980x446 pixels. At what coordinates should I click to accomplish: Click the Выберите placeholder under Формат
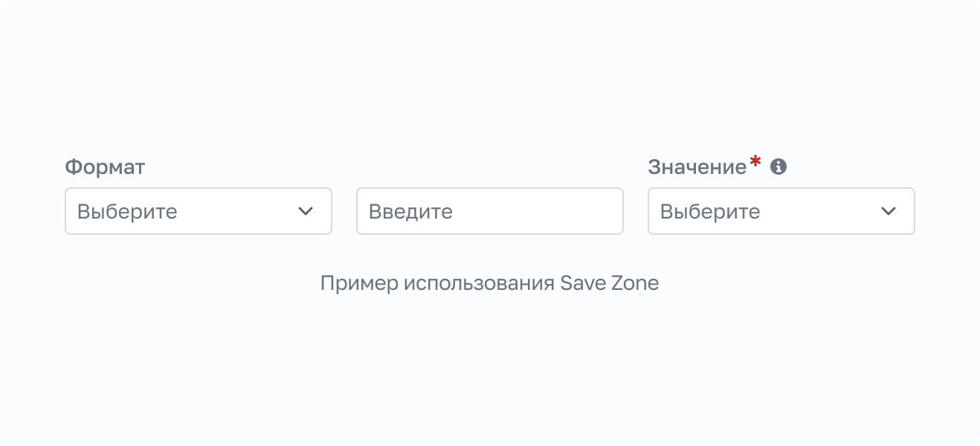[127, 212]
